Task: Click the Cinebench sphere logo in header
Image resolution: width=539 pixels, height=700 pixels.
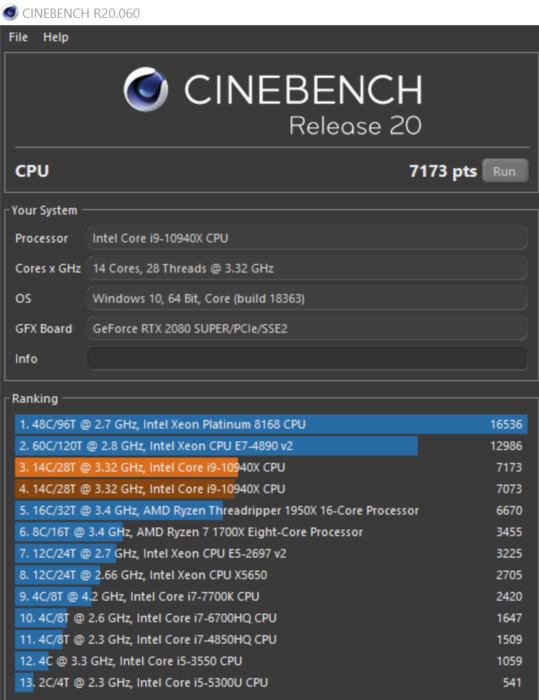Action: click(146, 89)
